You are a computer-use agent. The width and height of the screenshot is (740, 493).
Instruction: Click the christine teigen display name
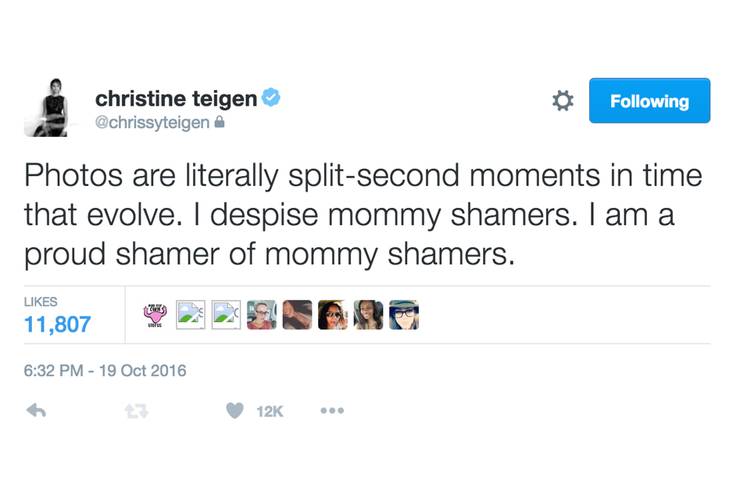(x=175, y=98)
